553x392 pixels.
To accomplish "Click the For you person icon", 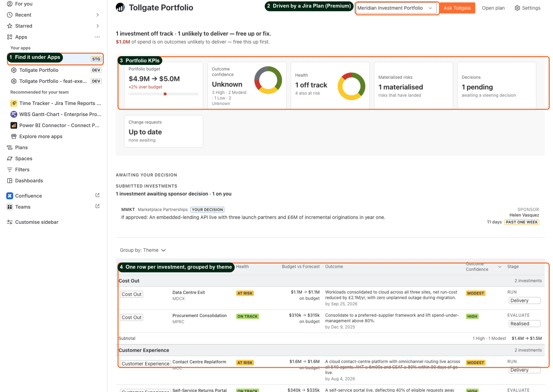I will [x=10, y=4].
